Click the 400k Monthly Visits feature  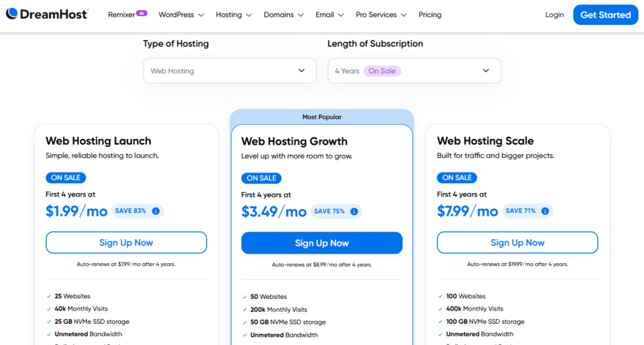coord(474,309)
